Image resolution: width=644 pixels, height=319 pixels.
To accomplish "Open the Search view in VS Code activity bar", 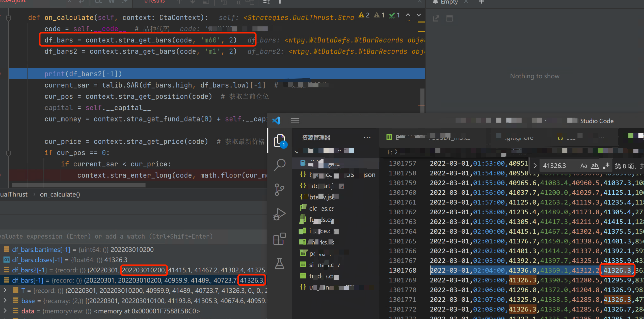I will point(280,165).
